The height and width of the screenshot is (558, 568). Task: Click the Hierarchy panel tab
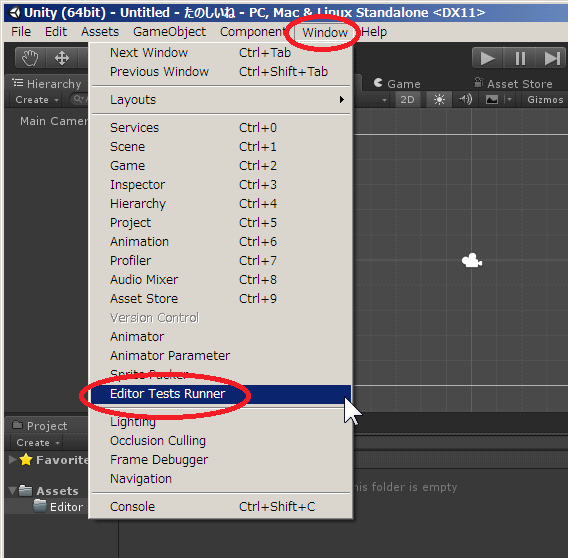pos(46,84)
